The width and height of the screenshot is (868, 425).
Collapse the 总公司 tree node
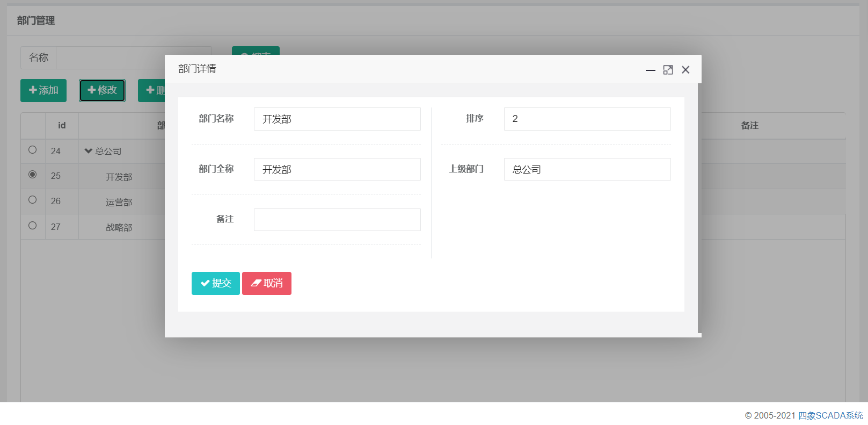click(x=89, y=151)
